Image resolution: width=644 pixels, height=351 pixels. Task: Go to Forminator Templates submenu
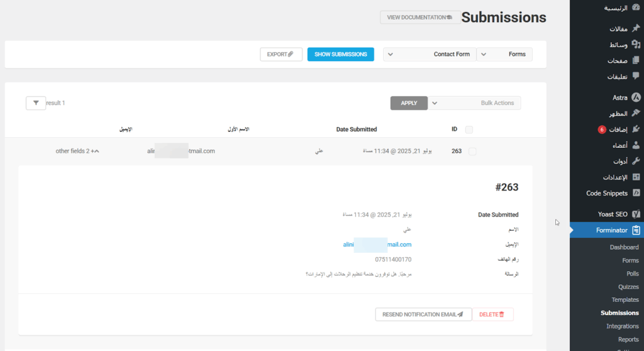(x=625, y=299)
